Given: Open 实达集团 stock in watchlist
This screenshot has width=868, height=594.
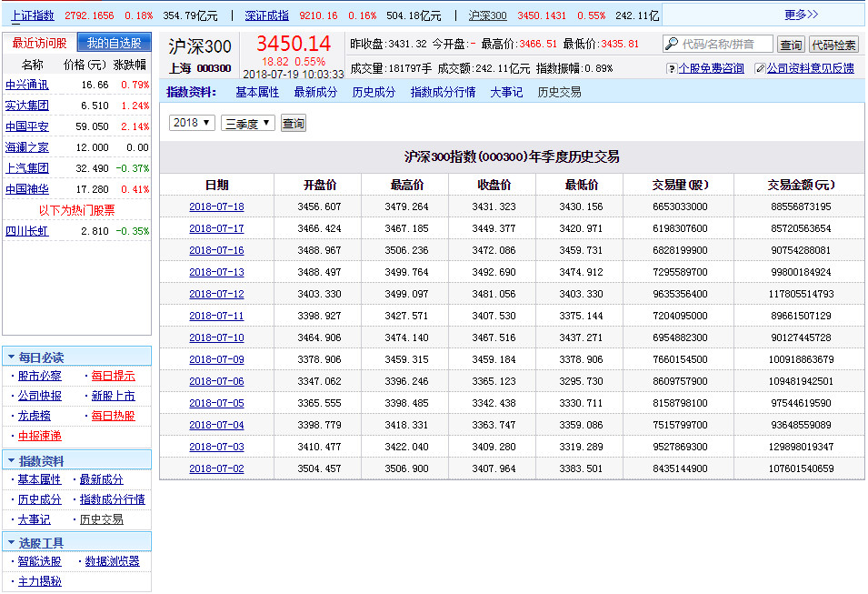Looking at the screenshot, I should click(26, 106).
